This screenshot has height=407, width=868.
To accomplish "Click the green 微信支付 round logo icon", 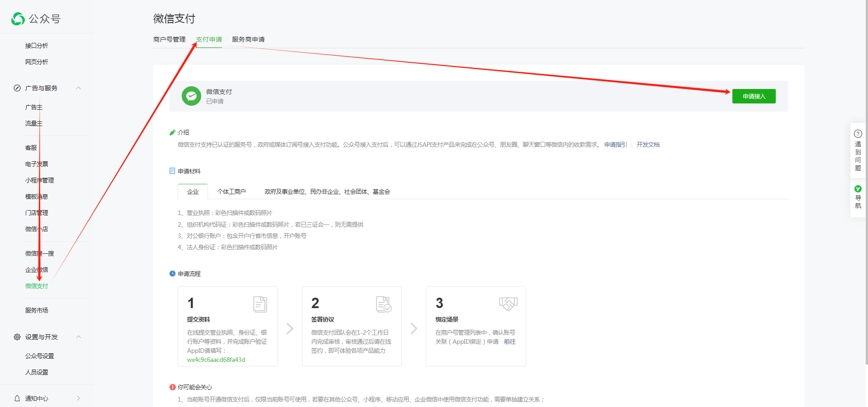I will coord(191,96).
